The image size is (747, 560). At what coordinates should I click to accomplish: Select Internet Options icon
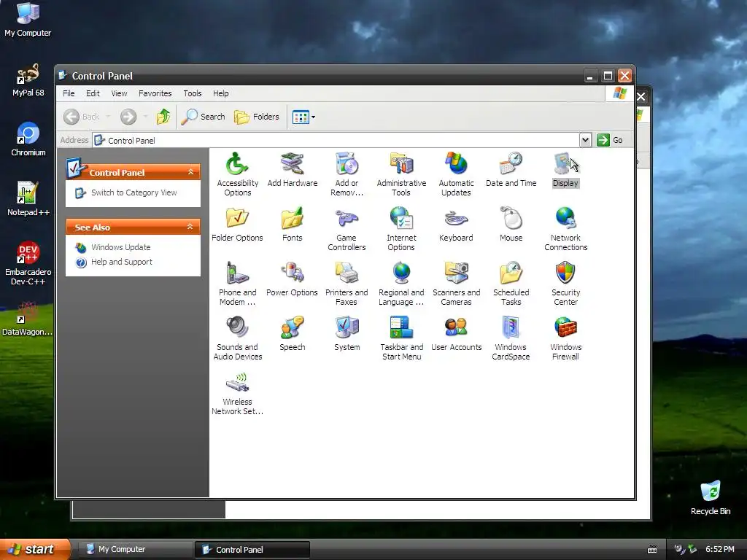[401, 219]
